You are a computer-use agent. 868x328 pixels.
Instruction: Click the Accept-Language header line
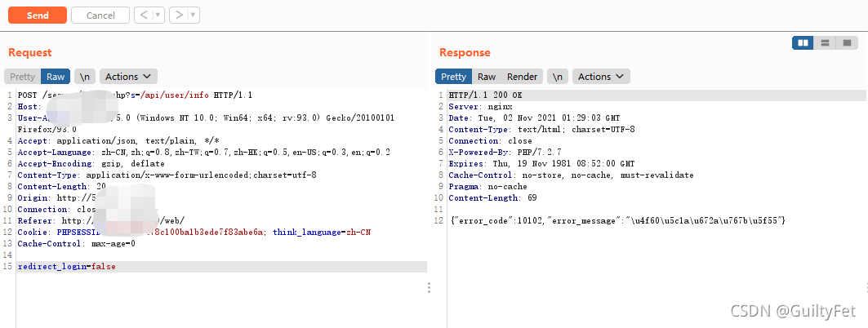click(x=203, y=152)
